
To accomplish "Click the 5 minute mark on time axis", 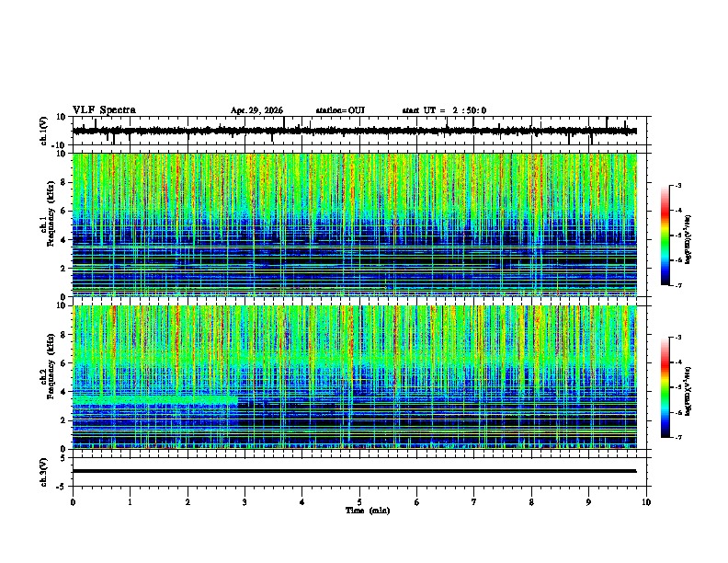I will pos(359,502).
